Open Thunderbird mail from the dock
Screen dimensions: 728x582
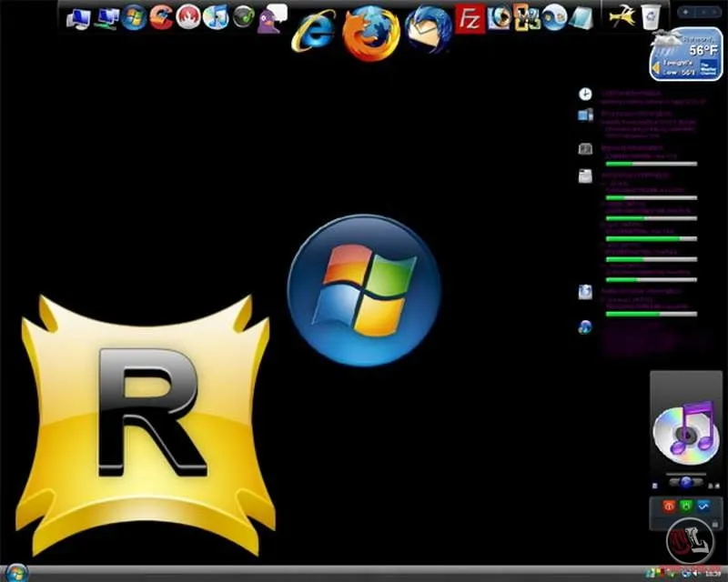pyautogui.click(x=429, y=30)
